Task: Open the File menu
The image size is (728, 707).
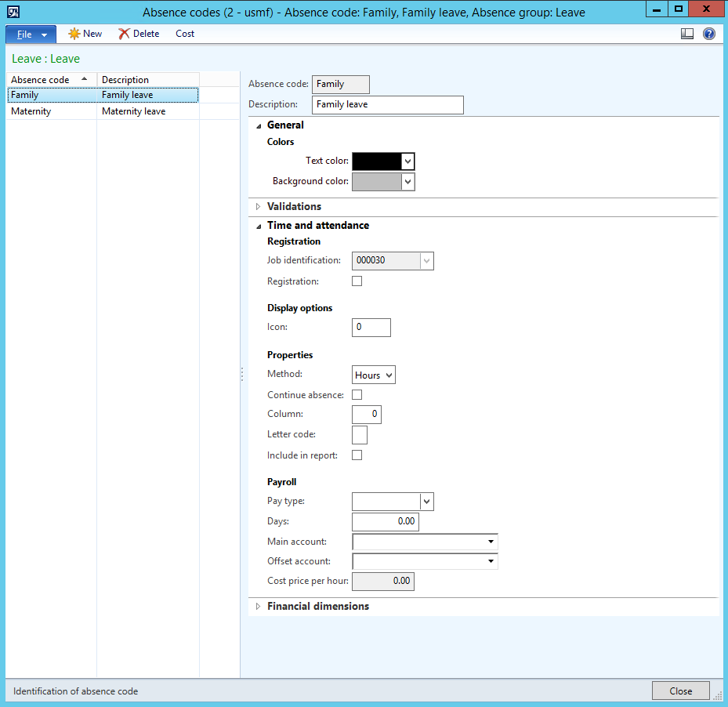Action: [31, 34]
